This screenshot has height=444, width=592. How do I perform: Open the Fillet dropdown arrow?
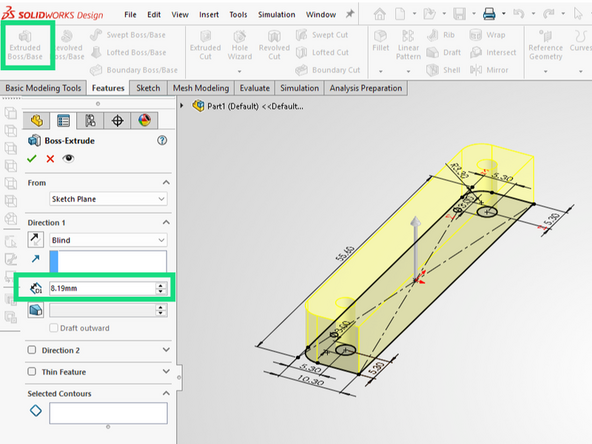tap(381, 71)
